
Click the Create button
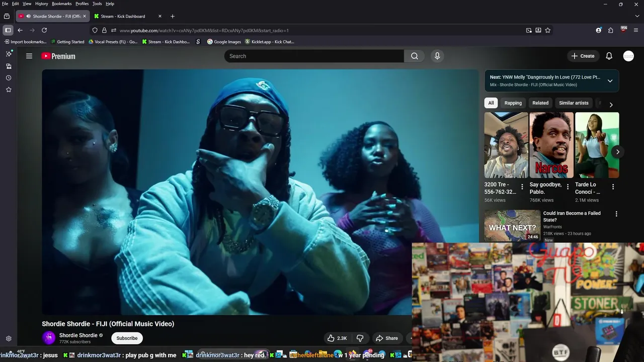tap(583, 56)
